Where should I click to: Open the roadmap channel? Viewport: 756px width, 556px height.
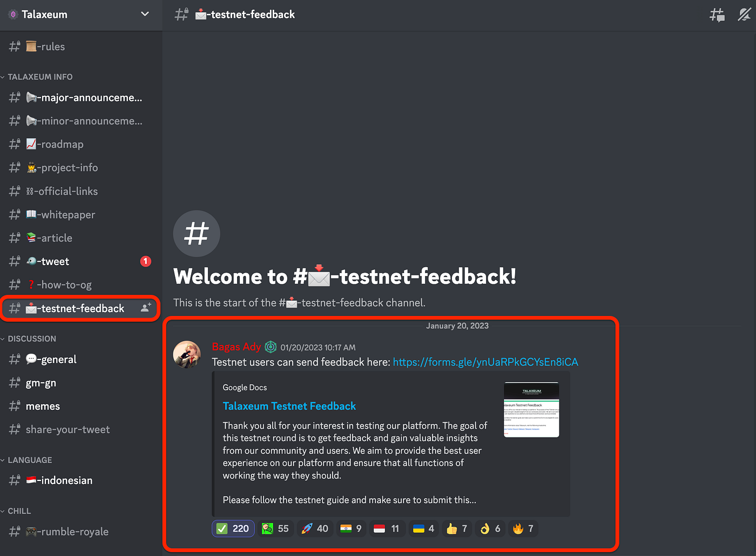coord(81,144)
